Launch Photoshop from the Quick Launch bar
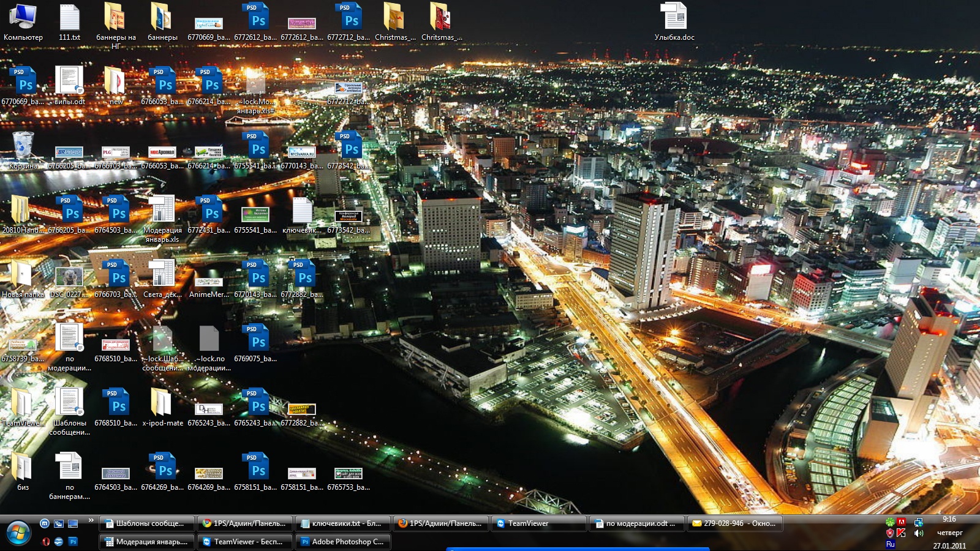Image resolution: width=980 pixels, height=551 pixels. click(x=73, y=541)
